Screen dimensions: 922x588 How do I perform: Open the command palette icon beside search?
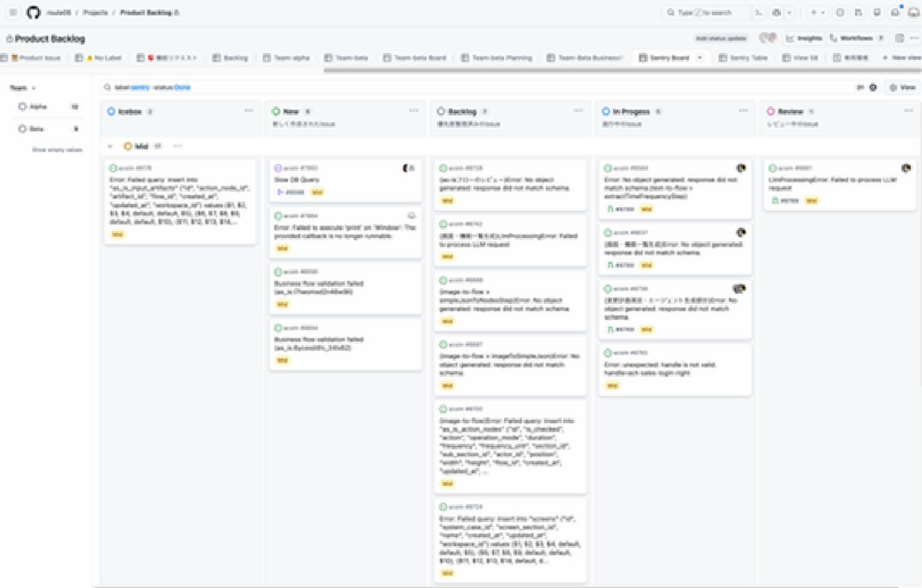pyautogui.click(x=758, y=13)
